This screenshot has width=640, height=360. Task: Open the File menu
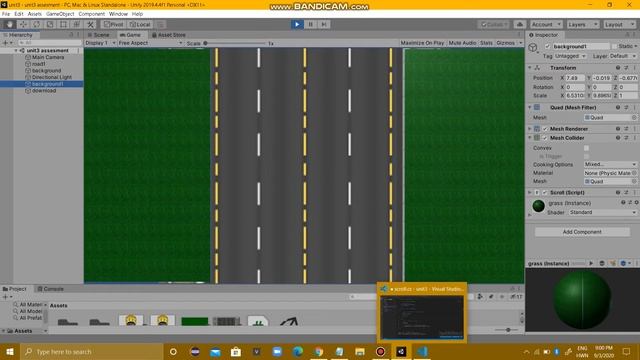tap(6, 14)
